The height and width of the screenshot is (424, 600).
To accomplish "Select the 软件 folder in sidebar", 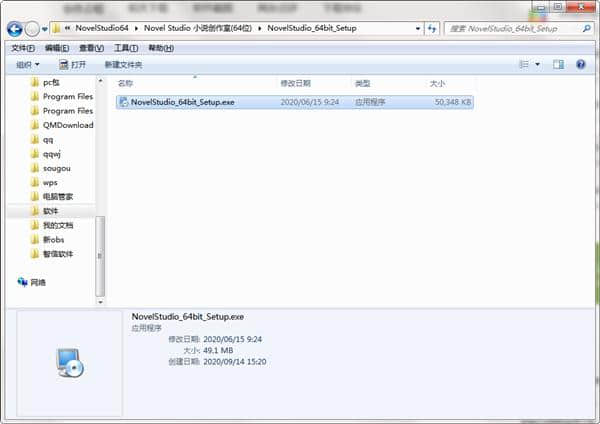I will tap(51, 211).
